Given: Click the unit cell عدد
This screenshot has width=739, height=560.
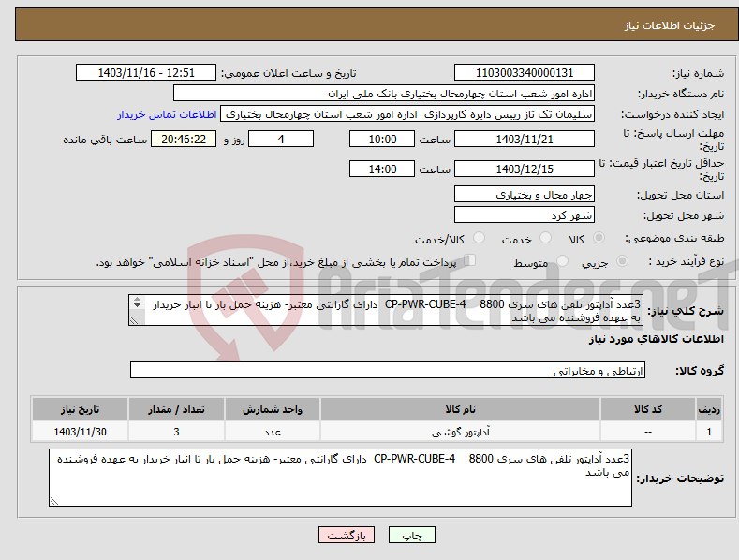Looking at the screenshot, I should pos(273,432).
